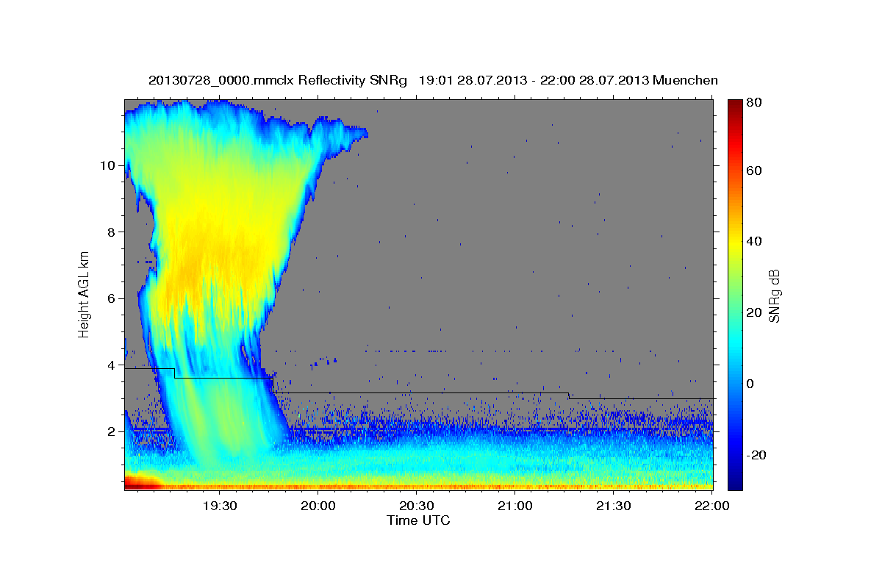This screenshot has width=882, height=588.
Task: Click the colorbar value 60
Action: (x=753, y=171)
